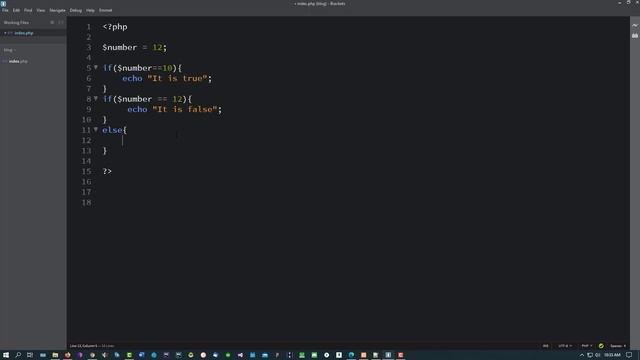Open Firefox from the taskbar

pos(68,355)
